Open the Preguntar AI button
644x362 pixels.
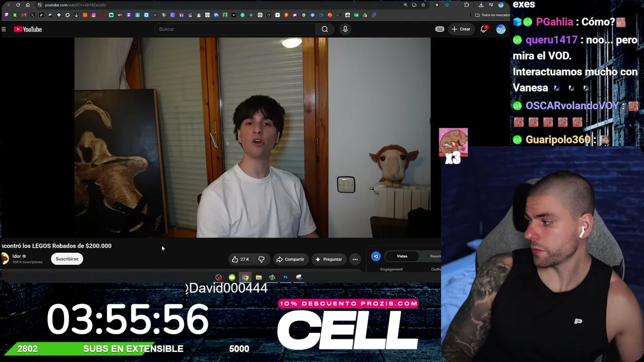329,259
